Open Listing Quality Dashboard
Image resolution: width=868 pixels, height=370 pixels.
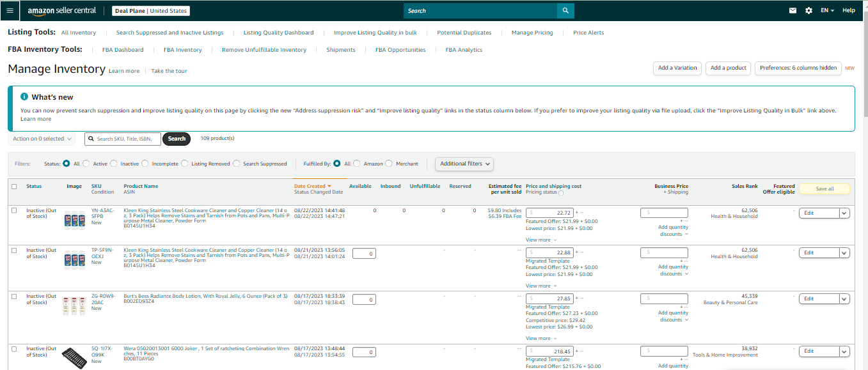tap(278, 33)
